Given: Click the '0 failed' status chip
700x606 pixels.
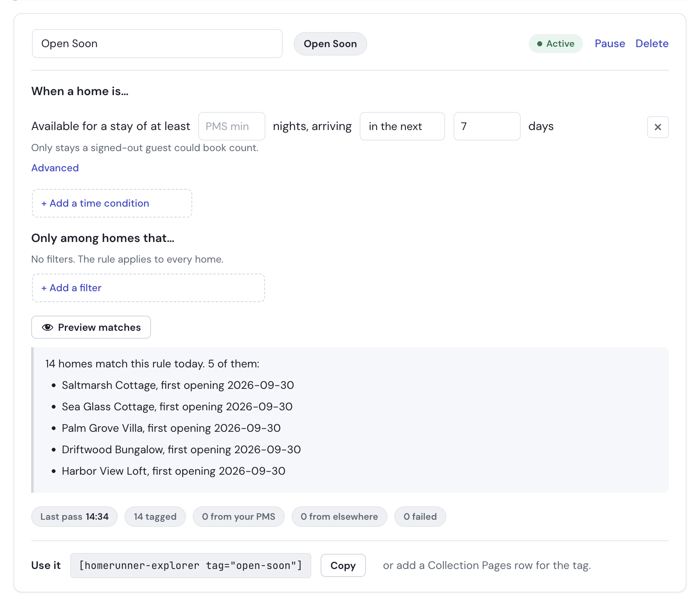Looking at the screenshot, I should [420, 516].
